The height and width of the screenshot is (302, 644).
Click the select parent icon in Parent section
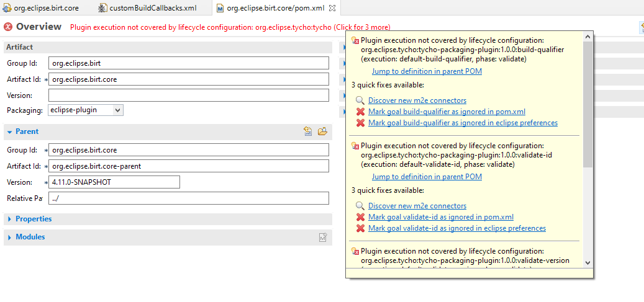[308, 131]
